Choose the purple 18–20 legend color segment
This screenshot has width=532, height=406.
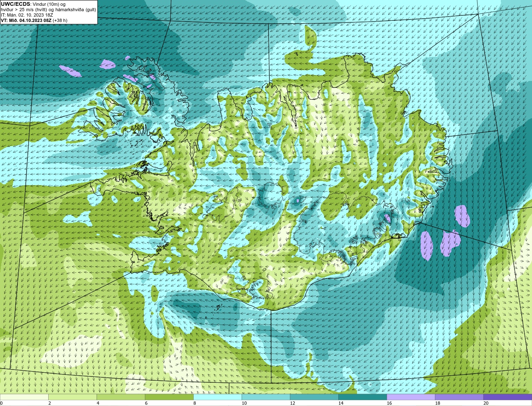pos(459,397)
